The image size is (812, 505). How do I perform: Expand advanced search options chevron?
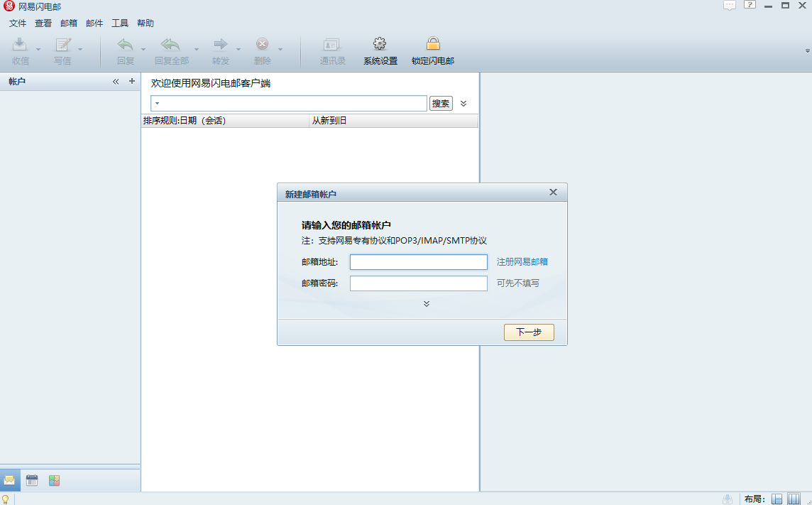(463, 104)
